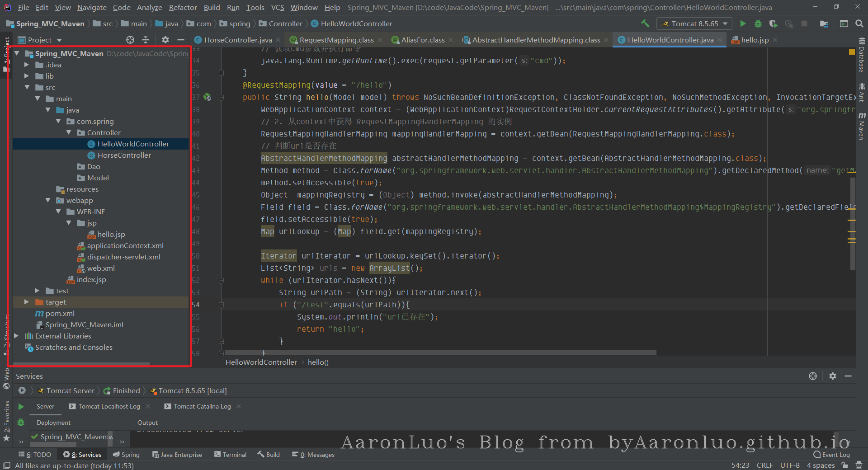The width and height of the screenshot is (868, 470).
Task: Open the 6: TODO tool window
Action: point(35,455)
